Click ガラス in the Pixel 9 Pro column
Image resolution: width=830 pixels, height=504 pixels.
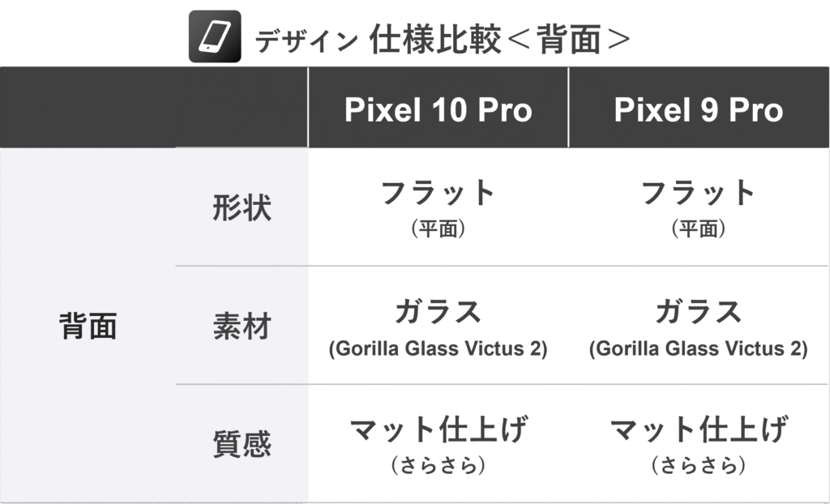tap(699, 312)
